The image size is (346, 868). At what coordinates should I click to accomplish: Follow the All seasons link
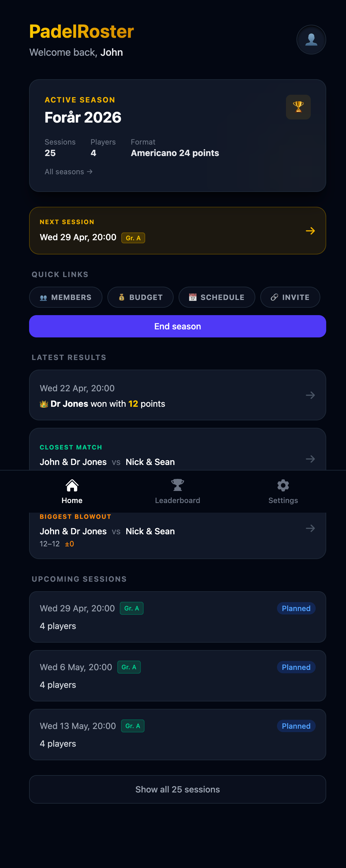click(68, 171)
